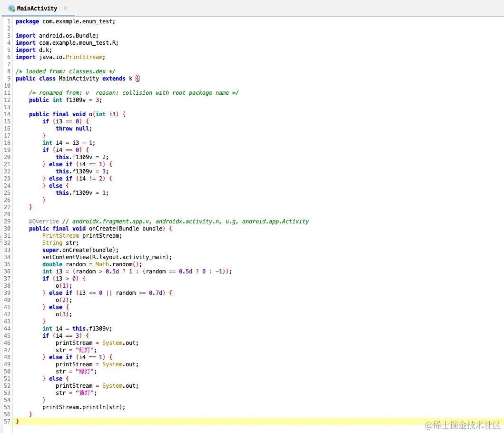Click 'else if (i4 == 1)' on line 21
This screenshot has width=504, height=433.
pos(77,164)
